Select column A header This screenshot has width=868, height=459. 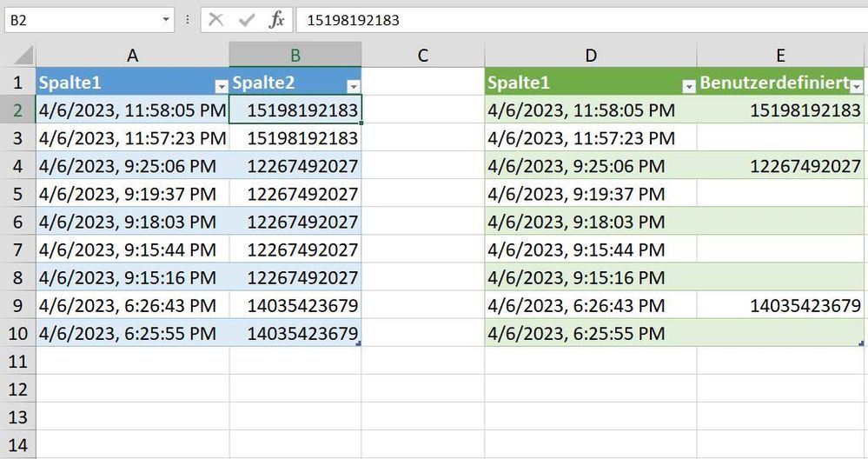pos(132,56)
